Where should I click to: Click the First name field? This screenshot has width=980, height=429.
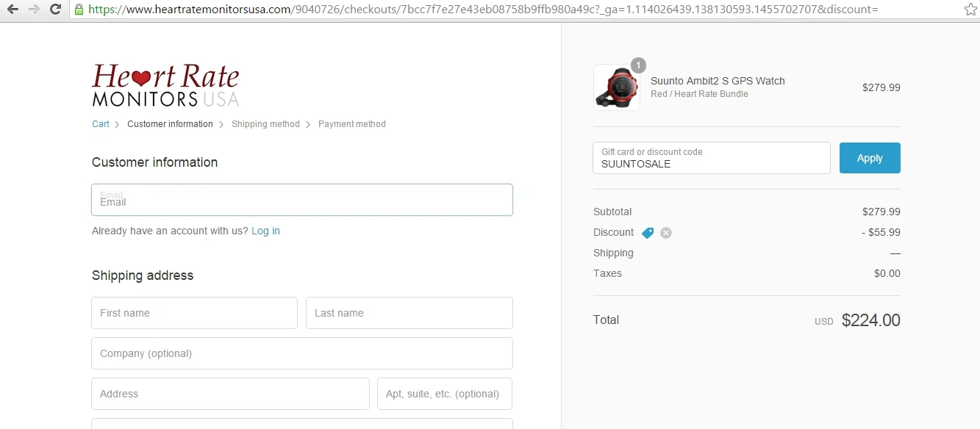coord(194,313)
